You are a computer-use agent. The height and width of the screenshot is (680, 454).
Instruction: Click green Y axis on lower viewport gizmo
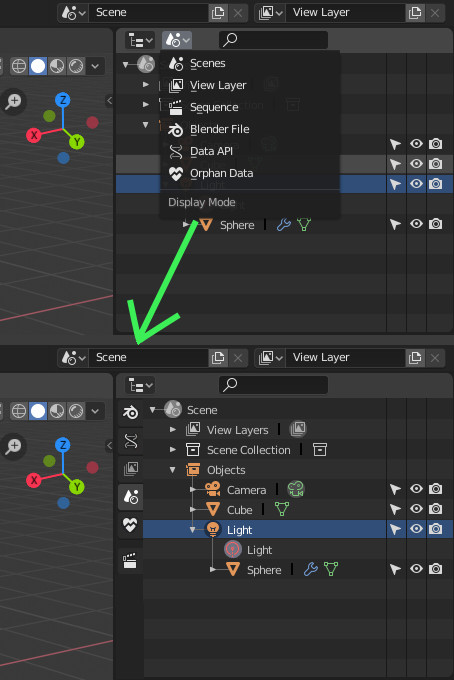[77, 487]
